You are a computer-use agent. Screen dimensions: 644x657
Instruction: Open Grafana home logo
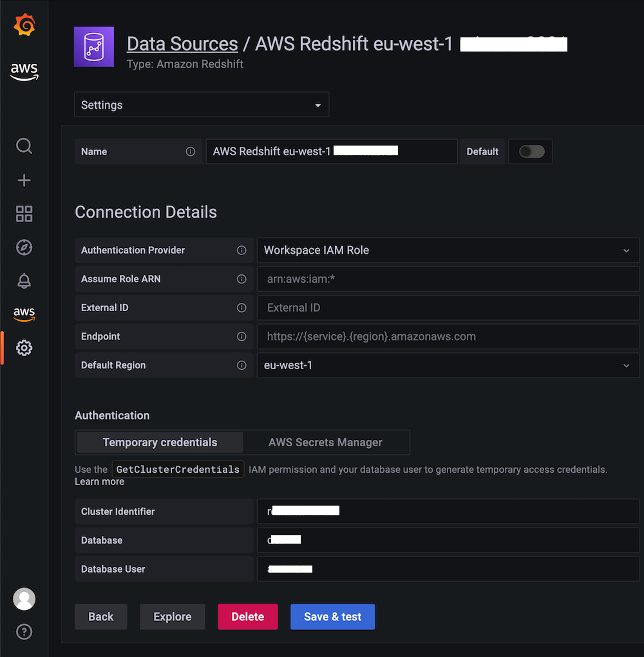(24, 24)
